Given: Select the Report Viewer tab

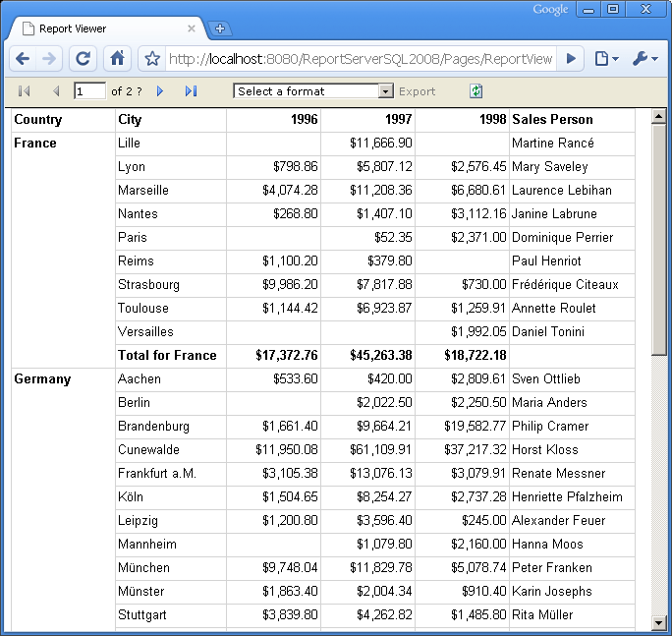Looking at the screenshot, I should tap(107, 29).
